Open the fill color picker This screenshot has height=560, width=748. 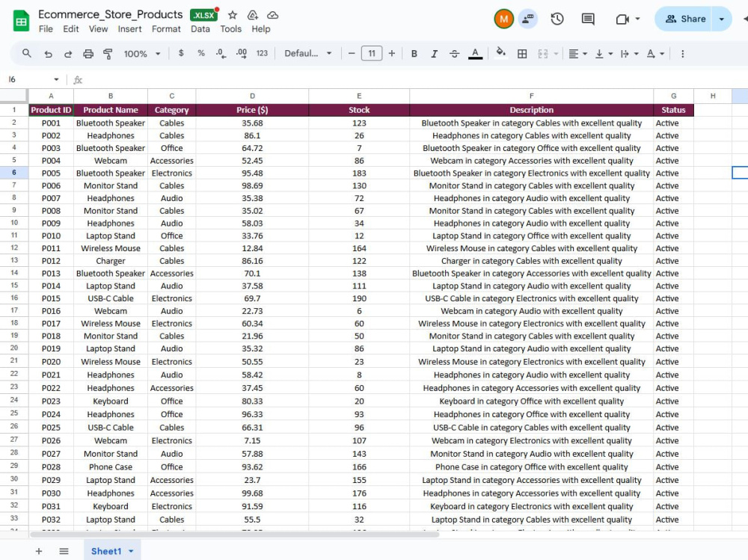point(500,52)
